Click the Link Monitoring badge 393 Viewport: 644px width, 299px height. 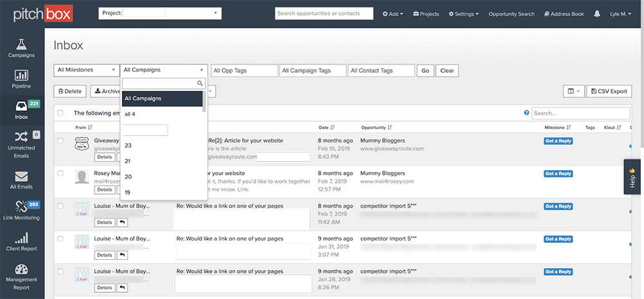pos(33,204)
